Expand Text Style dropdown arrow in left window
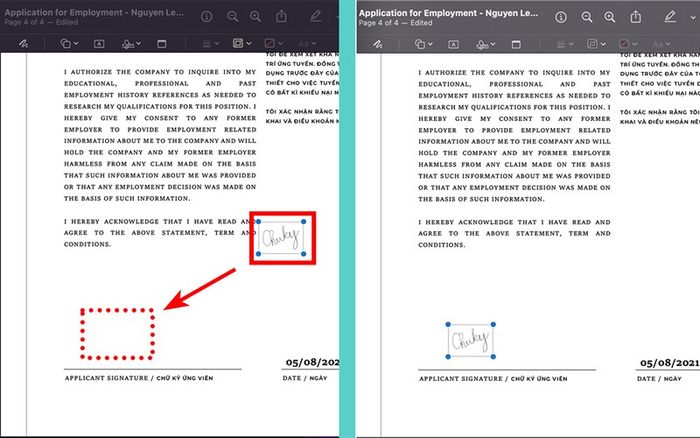 (x=314, y=44)
